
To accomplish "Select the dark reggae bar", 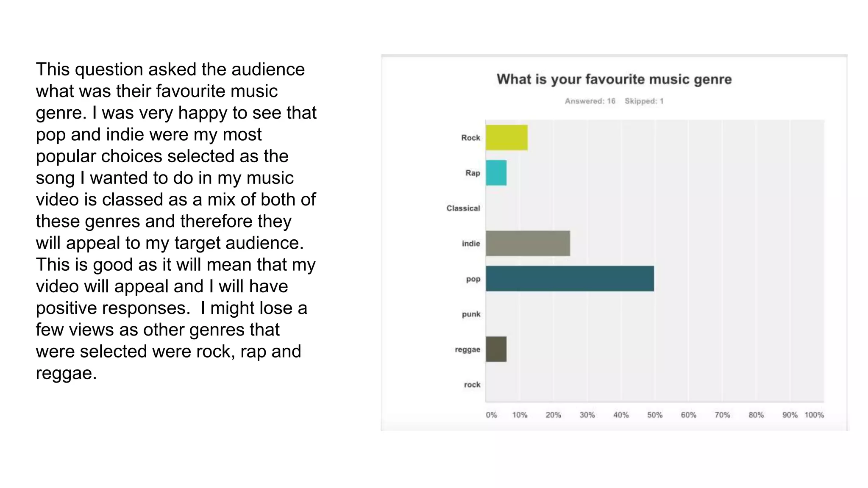I will [x=496, y=349].
